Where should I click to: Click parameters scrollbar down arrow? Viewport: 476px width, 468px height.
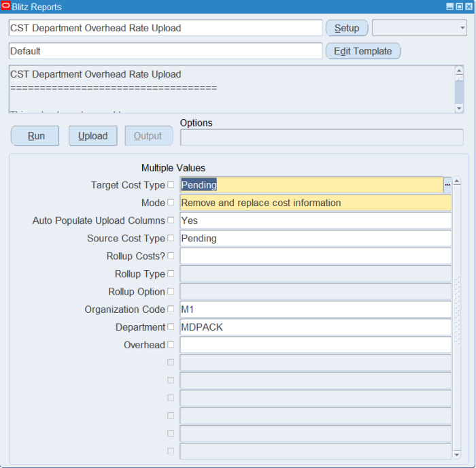coord(456,454)
